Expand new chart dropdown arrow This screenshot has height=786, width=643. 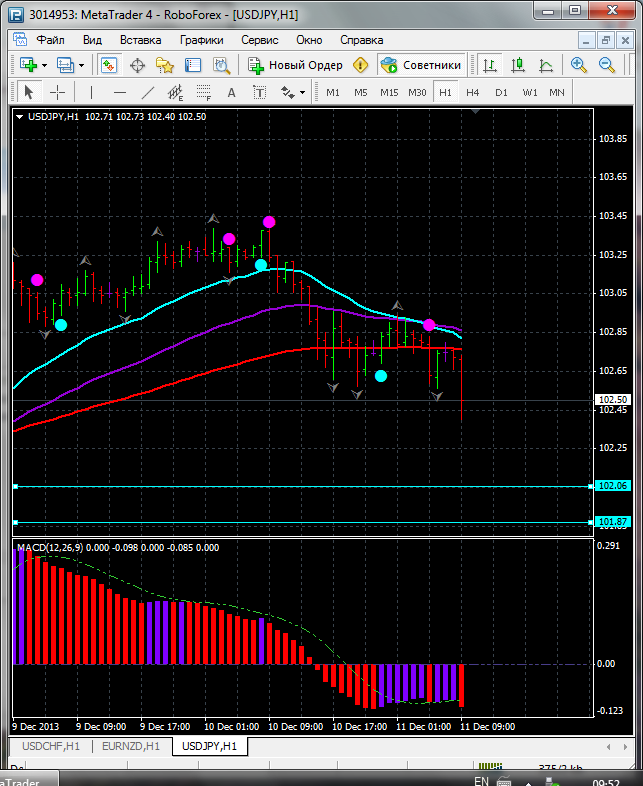point(45,65)
